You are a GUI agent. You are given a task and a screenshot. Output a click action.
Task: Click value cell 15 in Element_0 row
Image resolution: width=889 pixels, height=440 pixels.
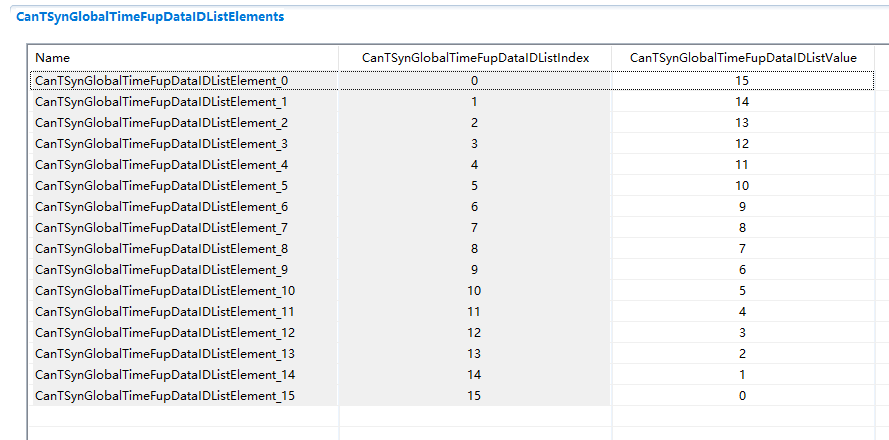pyautogui.click(x=742, y=80)
